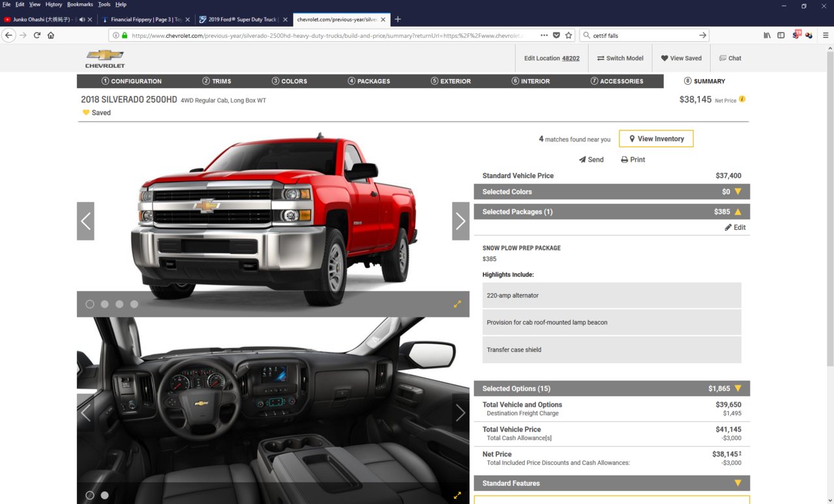Screen dimensions: 834x504
Task: Save the page to Pocket
Action: (556, 35)
